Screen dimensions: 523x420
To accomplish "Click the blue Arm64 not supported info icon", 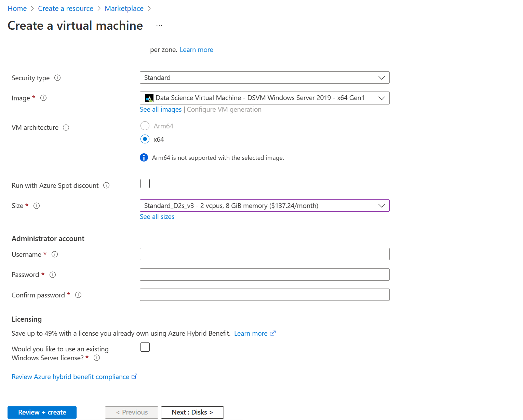I will point(144,157).
